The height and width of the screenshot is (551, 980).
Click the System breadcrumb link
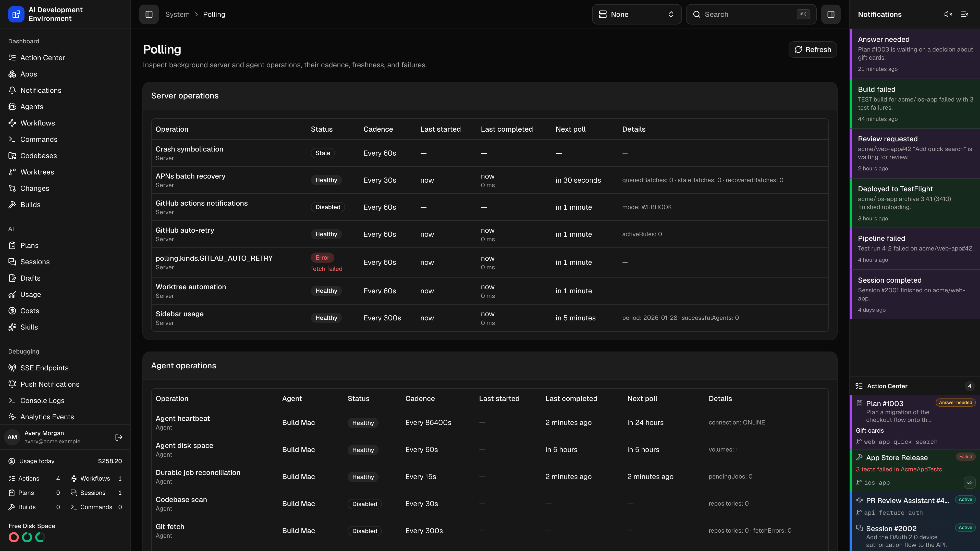(x=177, y=15)
